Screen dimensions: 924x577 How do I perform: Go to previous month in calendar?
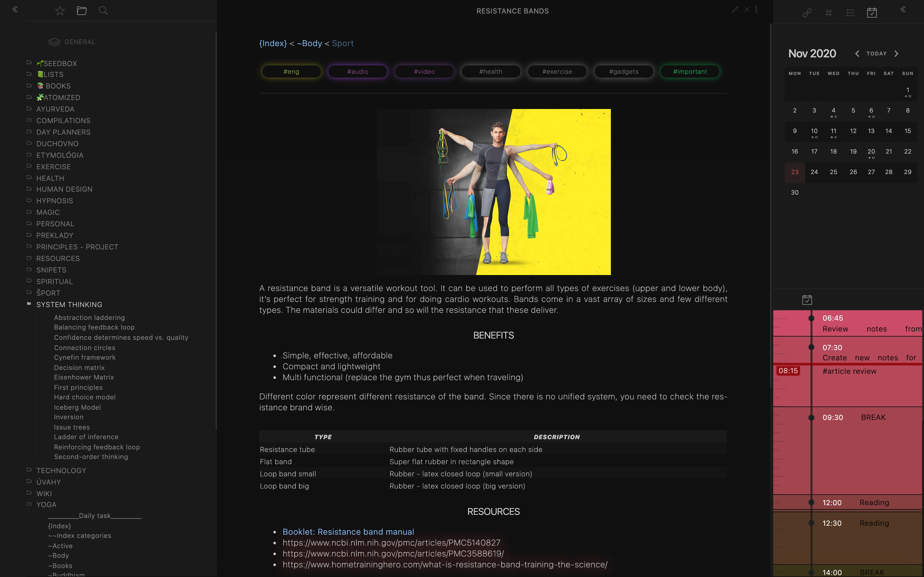click(857, 54)
